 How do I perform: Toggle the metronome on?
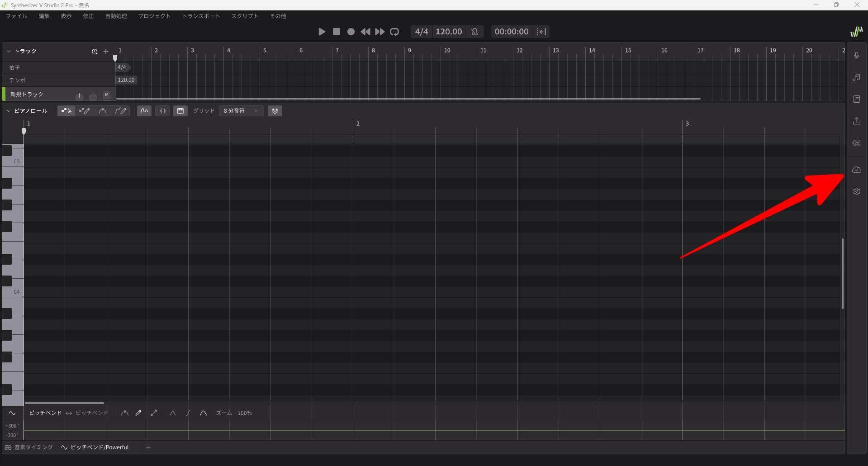(474, 32)
